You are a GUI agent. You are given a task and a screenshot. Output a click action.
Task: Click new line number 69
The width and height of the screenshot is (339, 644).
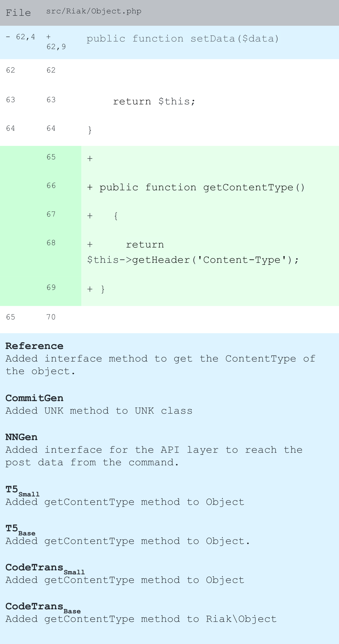click(51, 287)
